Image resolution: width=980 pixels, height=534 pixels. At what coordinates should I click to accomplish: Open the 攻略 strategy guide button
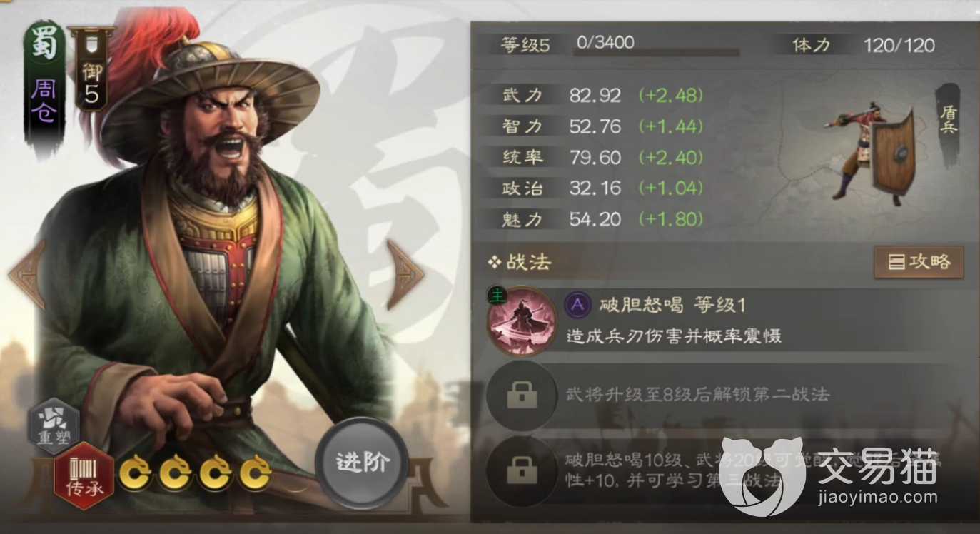[919, 262]
